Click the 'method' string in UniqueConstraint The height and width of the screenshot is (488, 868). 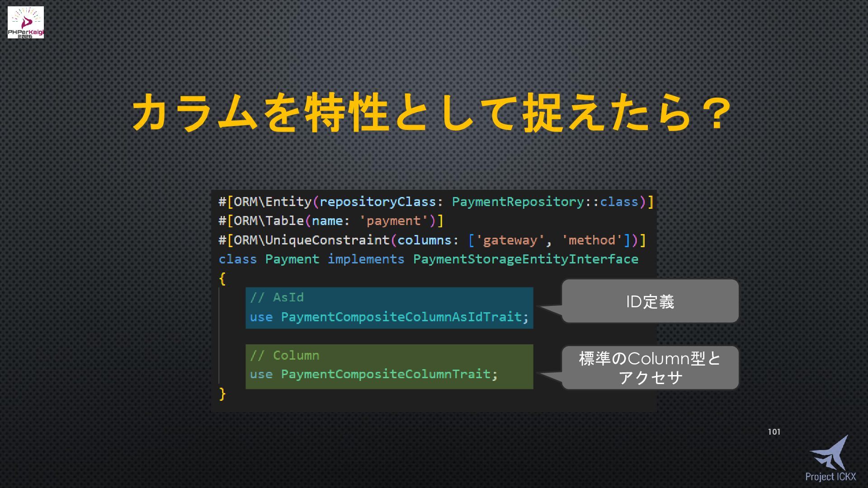click(x=591, y=240)
